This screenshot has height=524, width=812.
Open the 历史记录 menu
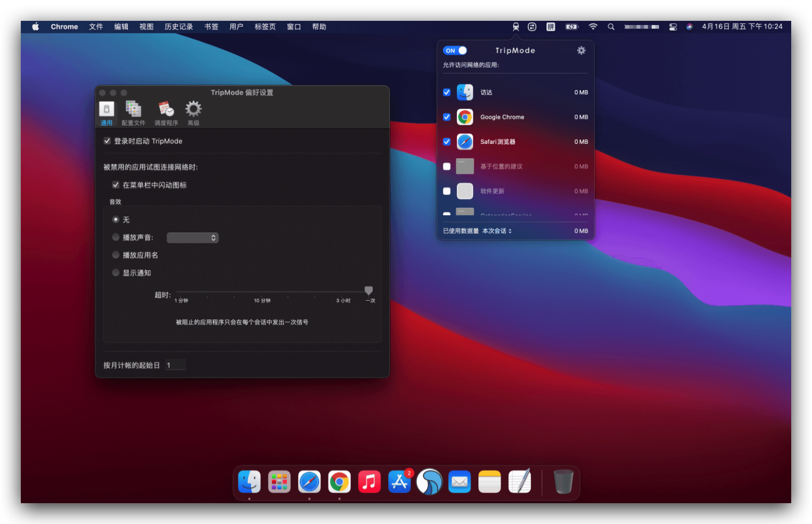(x=179, y=27)
